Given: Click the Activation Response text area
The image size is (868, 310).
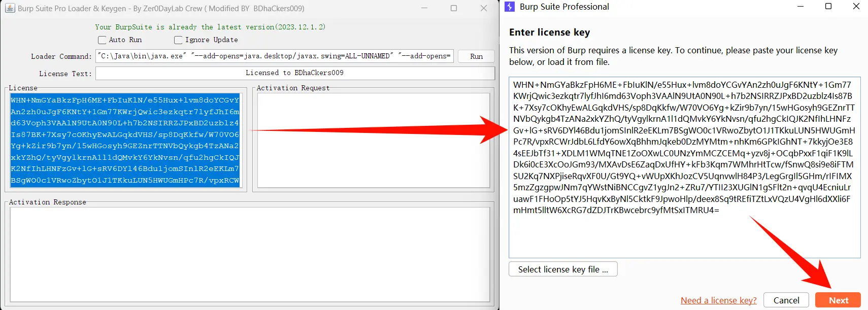Looking at the screenshot, I should point(249,254).
